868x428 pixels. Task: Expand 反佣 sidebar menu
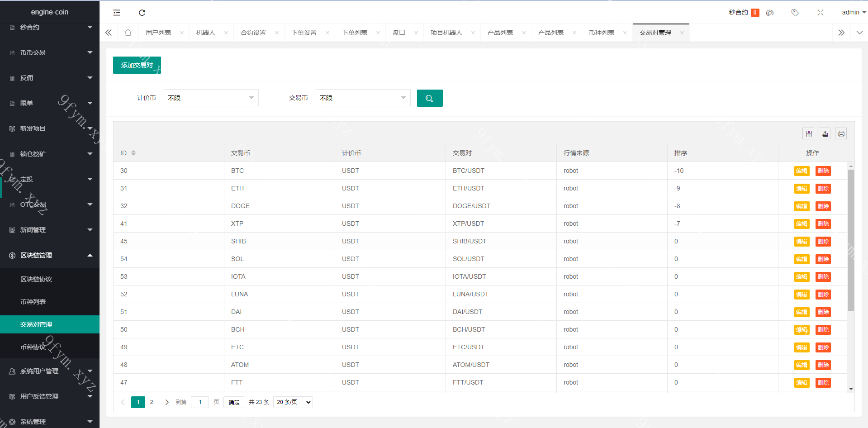(50, 78)
